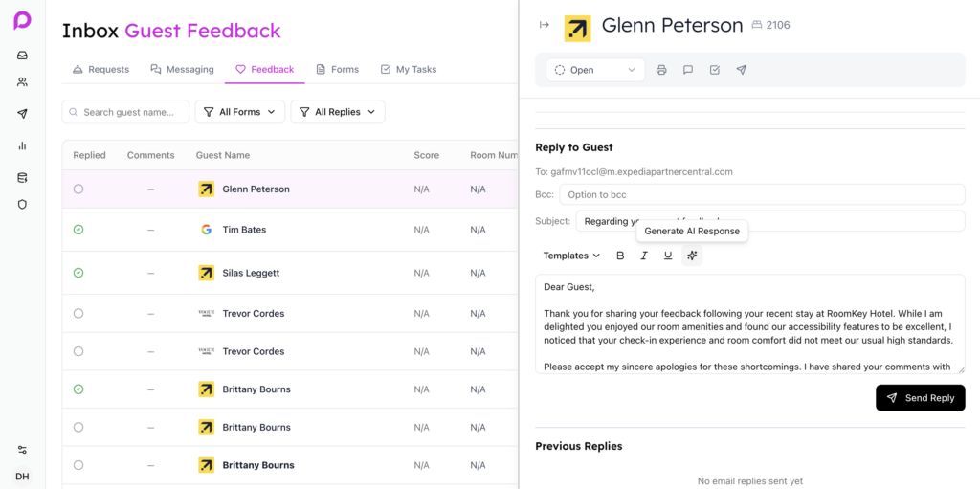Click the Generate AI Response sparkle icon
This screenshot has width=980, height=489.
pyautogui.click(x=692, y=256)
